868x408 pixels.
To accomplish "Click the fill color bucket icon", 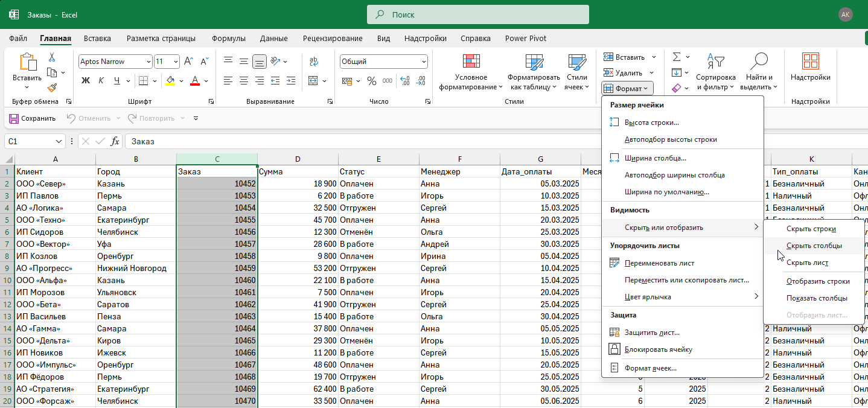I will [171, 81].
